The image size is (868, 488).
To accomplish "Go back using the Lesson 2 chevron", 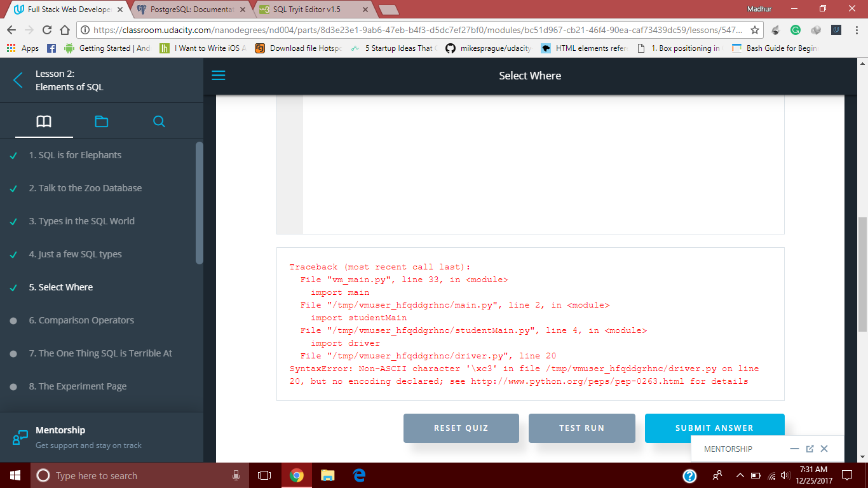I will tap(17, 80).
